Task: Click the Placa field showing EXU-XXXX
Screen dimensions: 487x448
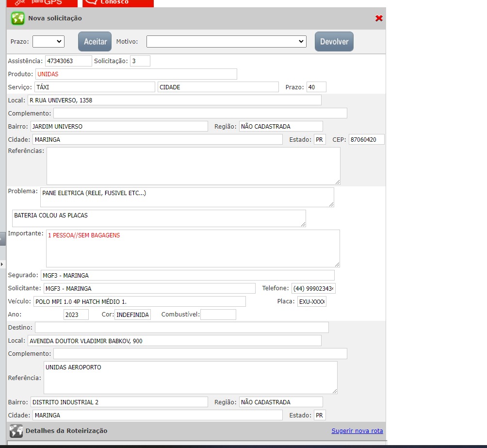Action: [x=311, y=302]
